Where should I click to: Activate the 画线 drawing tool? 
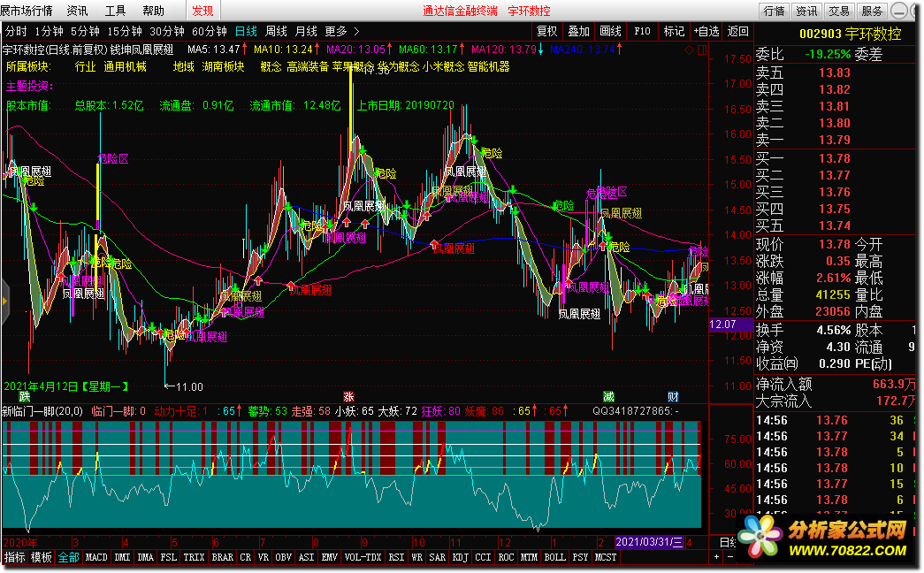click(x=610, y=31)
